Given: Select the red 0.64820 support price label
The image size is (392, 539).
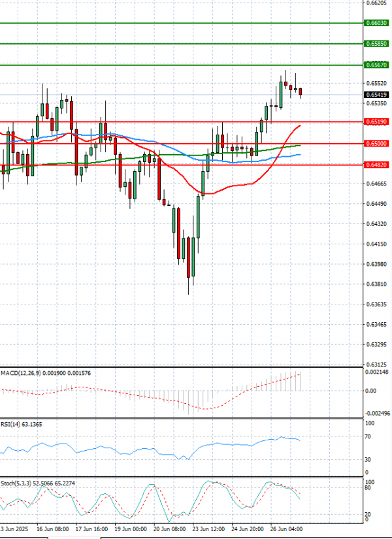Looking at the screenshot, I should [x=376, y=165].
